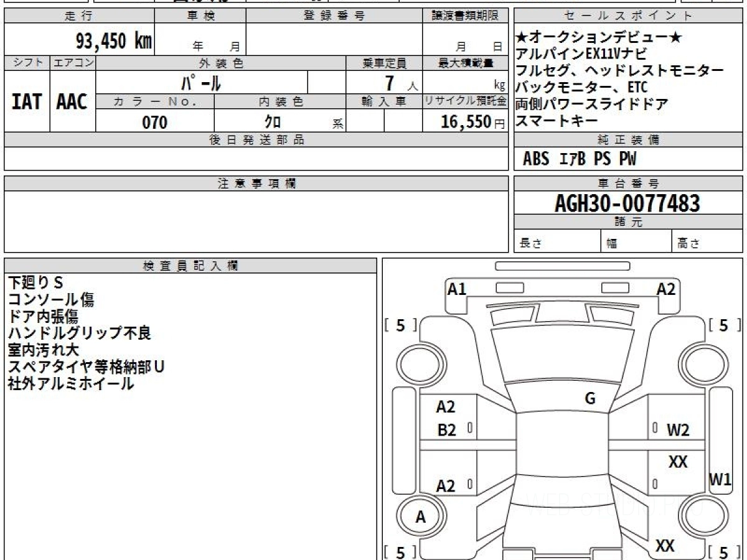Select the バックモニター、ETC line
747x560 pixels.
(x=581, y=86)
